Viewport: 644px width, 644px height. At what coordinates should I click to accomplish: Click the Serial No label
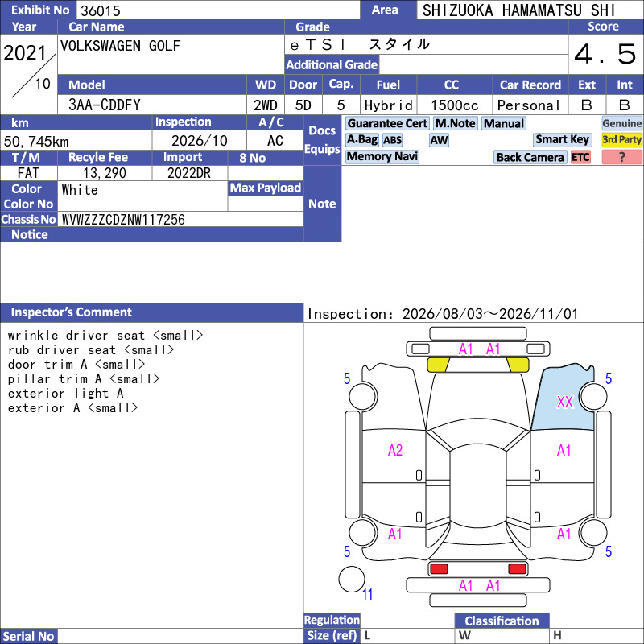(x=28, y=636)
